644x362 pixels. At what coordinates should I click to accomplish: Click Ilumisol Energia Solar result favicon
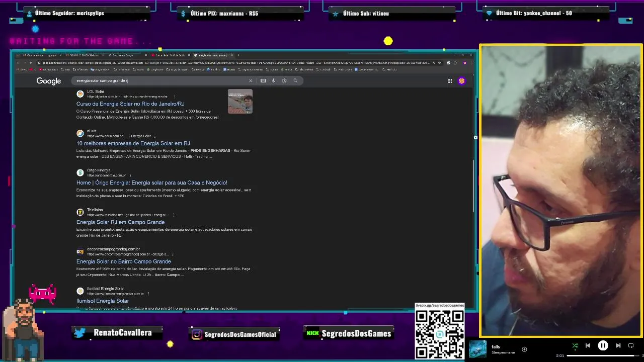pyautogui.click(x=80, y=291)
